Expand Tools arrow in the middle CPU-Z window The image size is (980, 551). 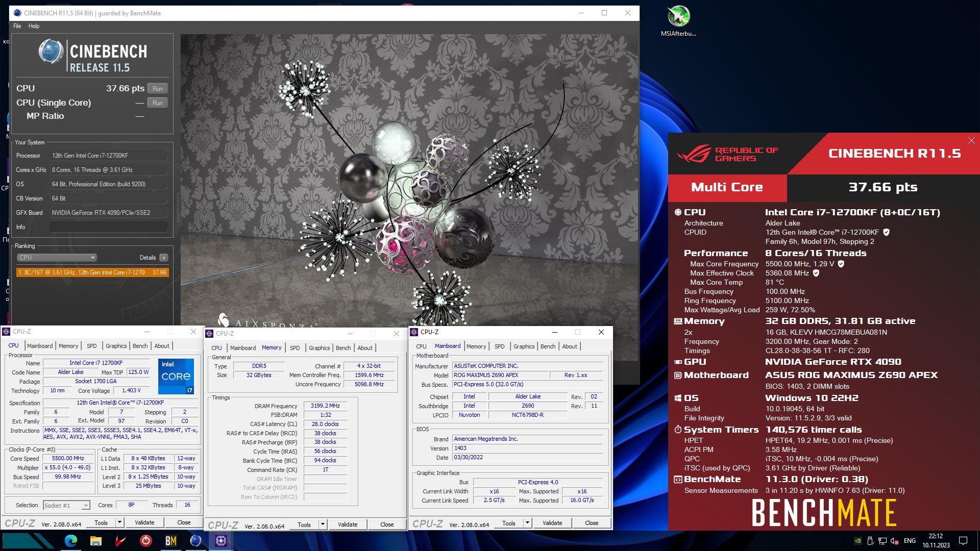[x=323, y=524]
